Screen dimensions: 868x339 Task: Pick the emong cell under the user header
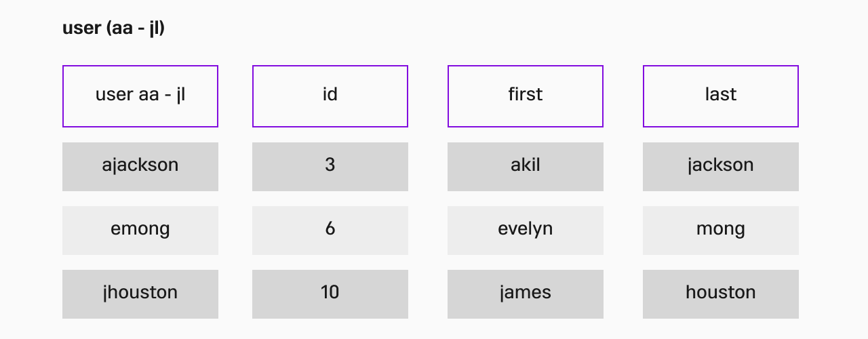point(140,231)
